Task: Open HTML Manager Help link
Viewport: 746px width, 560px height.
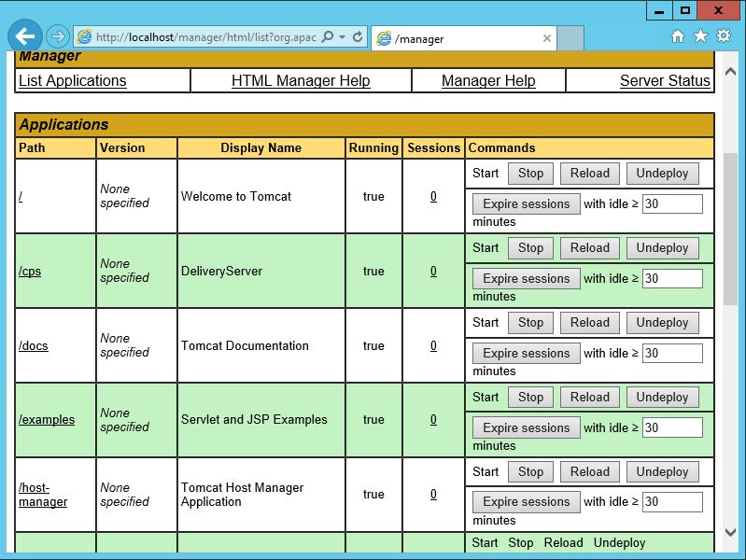Action: 301,81
